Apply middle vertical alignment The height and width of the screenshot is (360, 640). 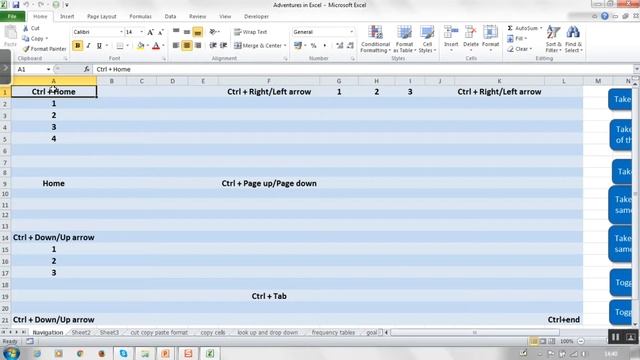pyautogui.click(x=187, y=32)
